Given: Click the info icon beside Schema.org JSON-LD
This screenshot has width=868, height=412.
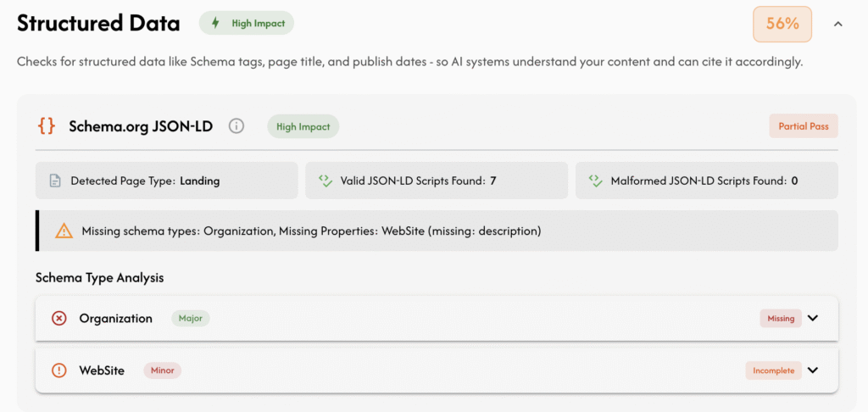Looking at the screenshot, I should (x=236, y=126).
